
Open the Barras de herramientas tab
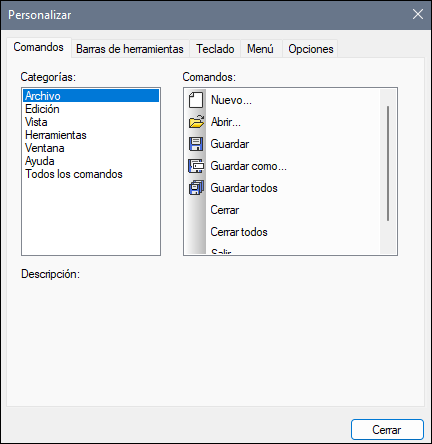click(x=130, y=49)
